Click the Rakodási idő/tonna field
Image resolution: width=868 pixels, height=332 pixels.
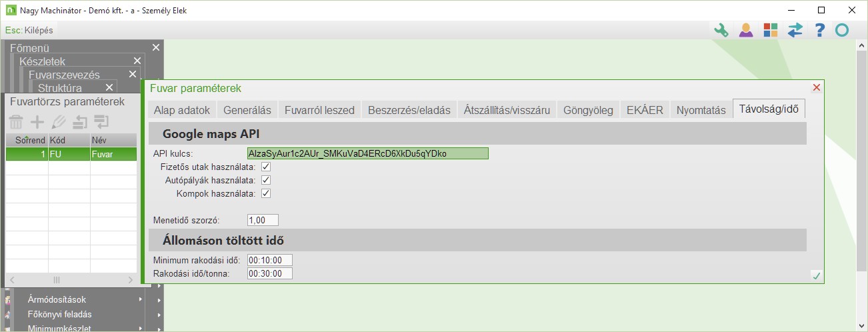click(269, 273)
